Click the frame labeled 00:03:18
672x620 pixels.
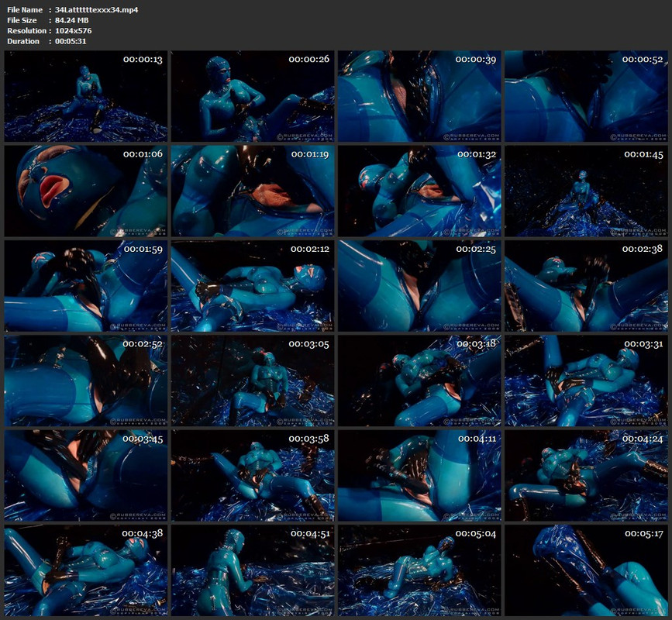[419, 381]
